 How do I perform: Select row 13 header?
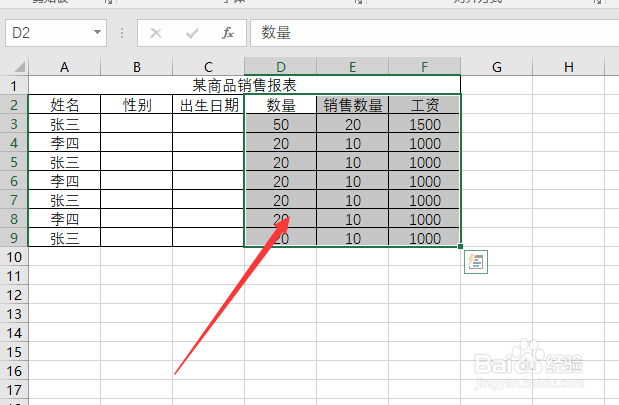14,314
